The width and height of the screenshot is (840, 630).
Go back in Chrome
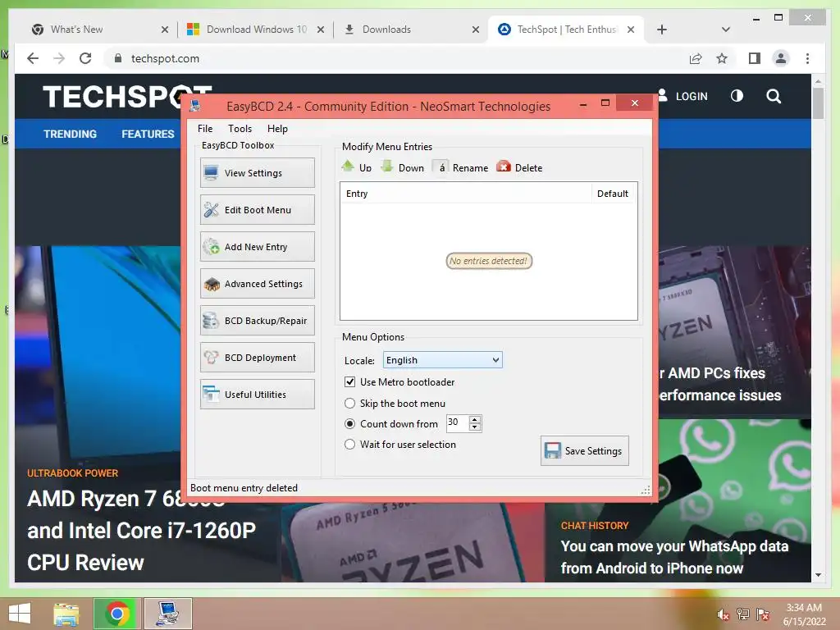coord(33,58)
